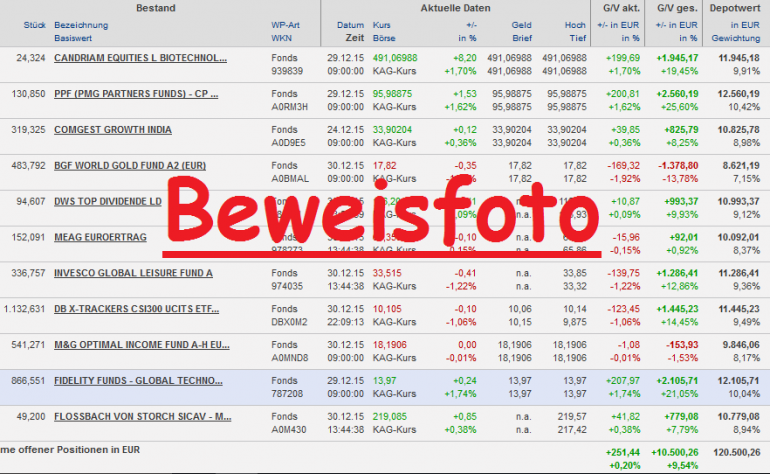This screenshot has width=770, height=474.
Task: Select WKN 974035 cell
Action: coord(287,286)
